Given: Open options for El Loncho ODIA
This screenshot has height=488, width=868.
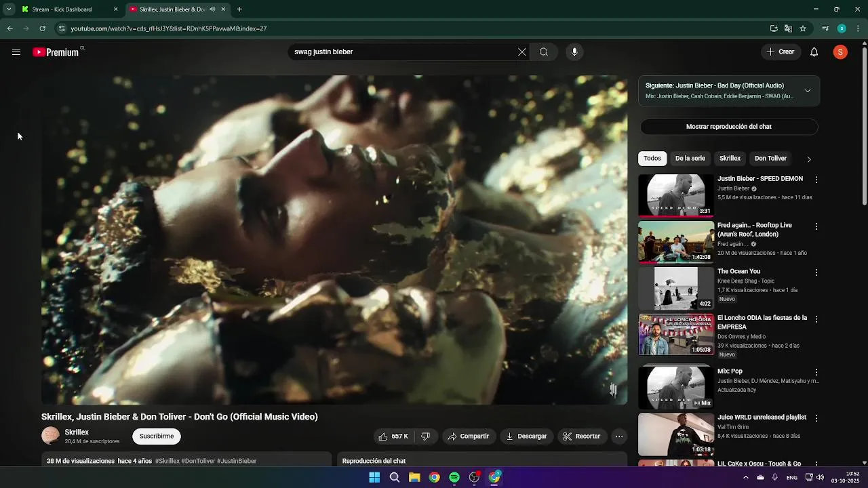Looking at the screenshot, I should [816, 319].
